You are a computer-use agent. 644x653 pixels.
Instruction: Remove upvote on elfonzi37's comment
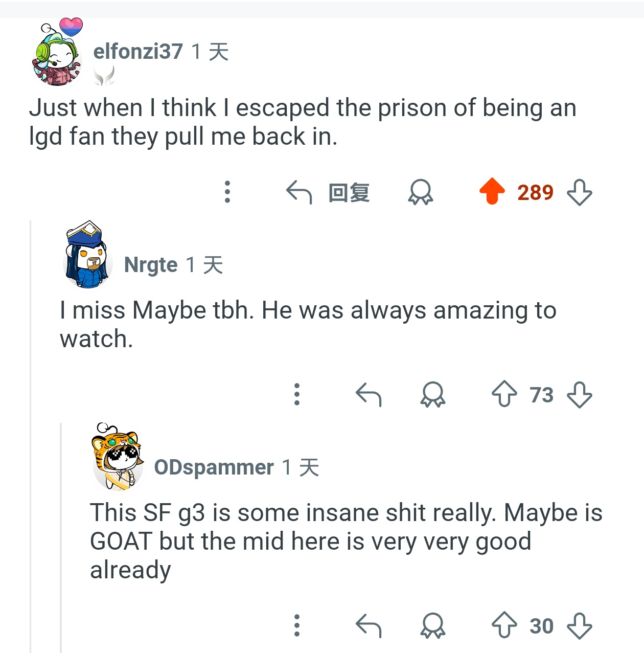[x=492, y=191]
